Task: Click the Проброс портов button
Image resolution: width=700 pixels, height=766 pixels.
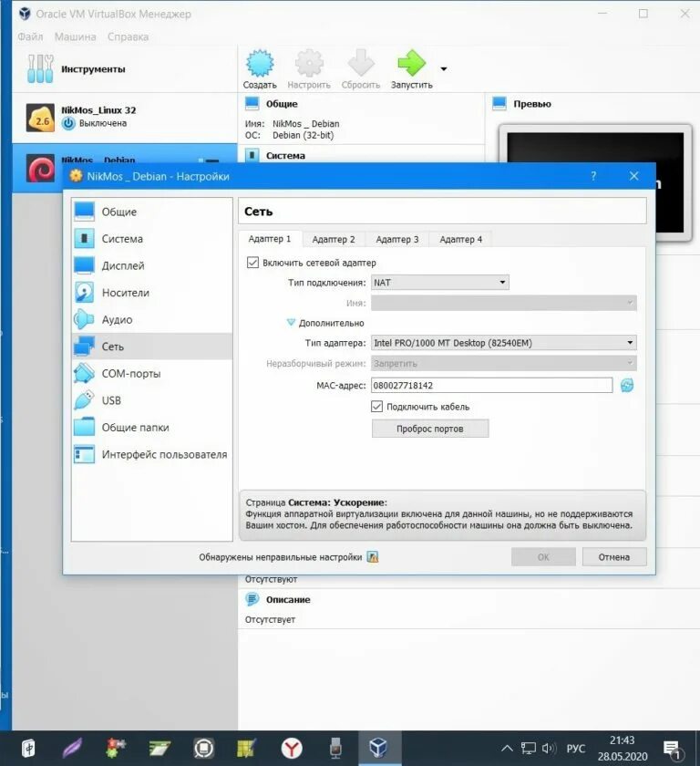Action: pyautogui.click(x=430, y=429)
